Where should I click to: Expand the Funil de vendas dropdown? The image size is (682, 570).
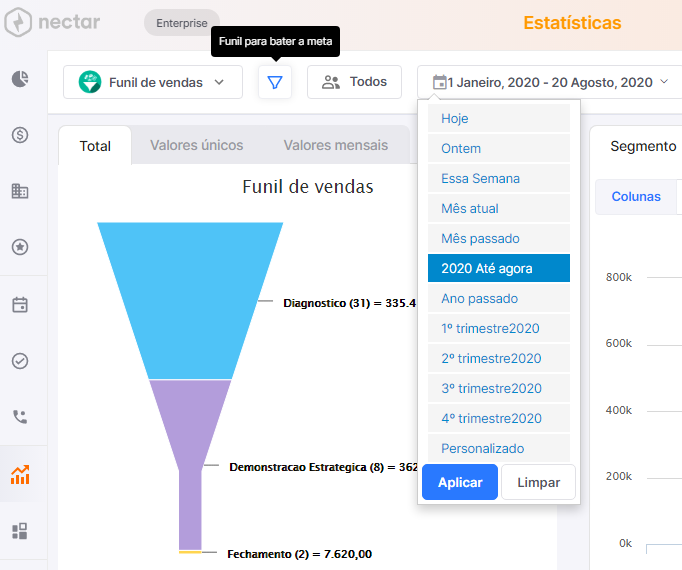pyautogui.click(x=153, y=82)
